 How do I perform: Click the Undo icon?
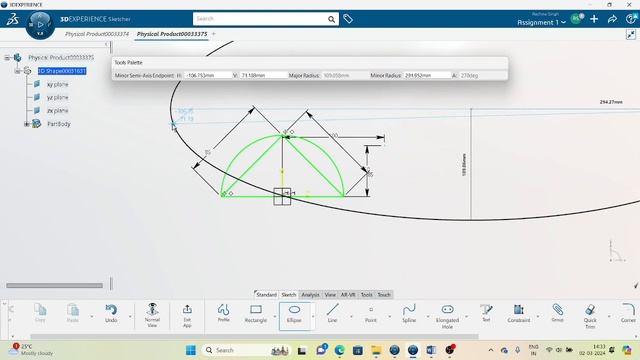click(x=111, y=310)
